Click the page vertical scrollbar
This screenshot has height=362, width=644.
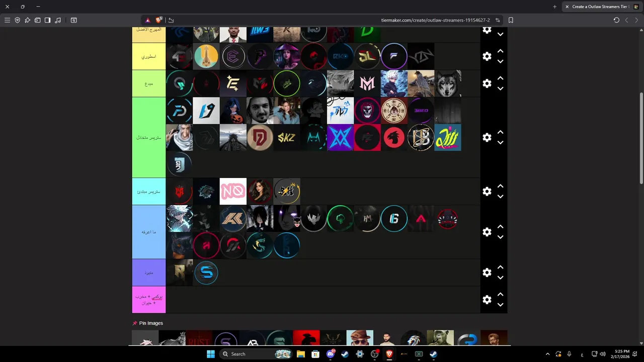[641, 138]
